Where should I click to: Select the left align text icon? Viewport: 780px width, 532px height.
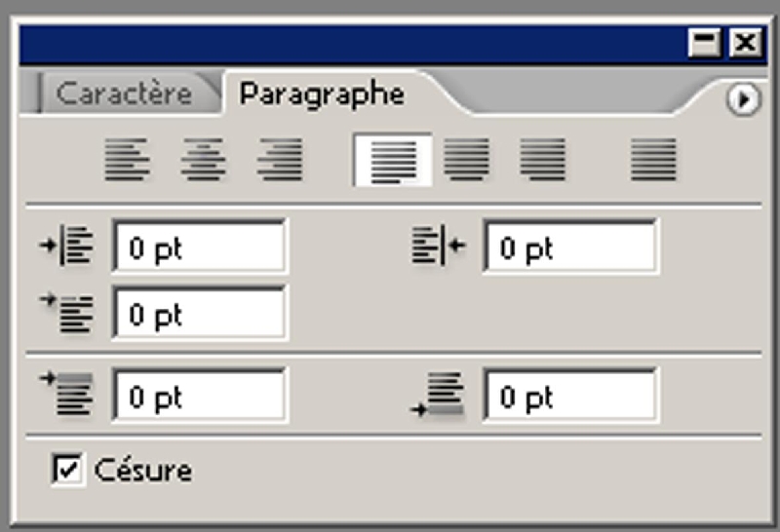(x=127, y=160)
